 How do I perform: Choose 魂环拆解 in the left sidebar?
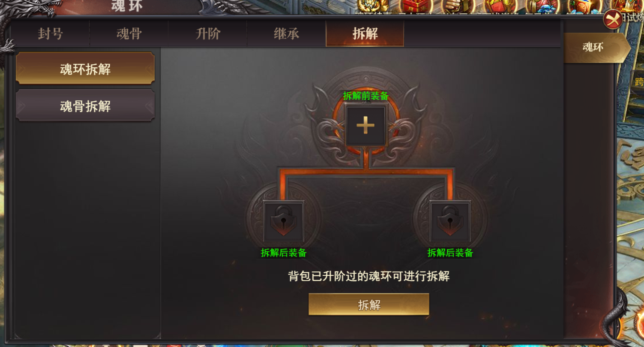pos(85,69)
